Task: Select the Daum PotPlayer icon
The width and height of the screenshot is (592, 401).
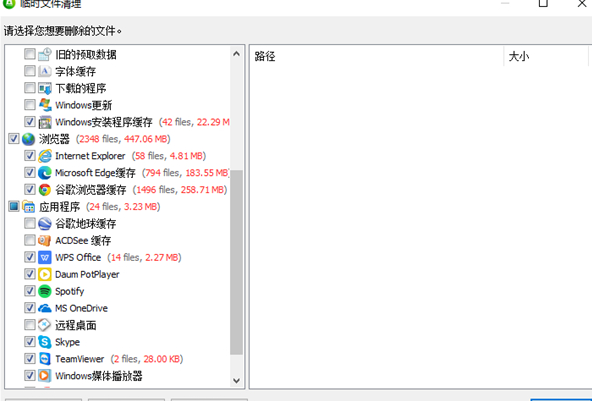Action: (x=45, y=274)
